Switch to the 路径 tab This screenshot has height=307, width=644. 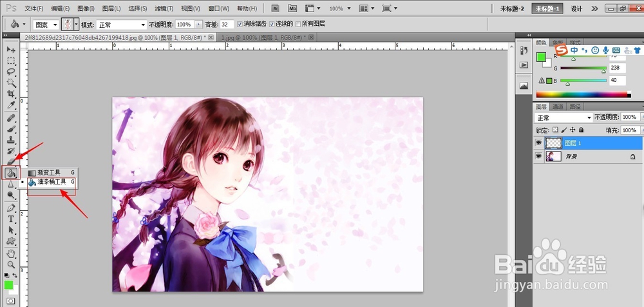574,106
